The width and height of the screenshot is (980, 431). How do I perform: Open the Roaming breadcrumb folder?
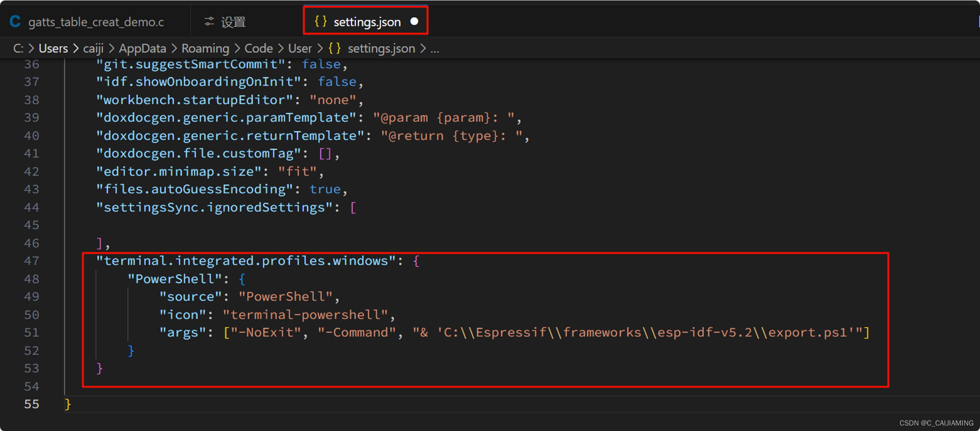205,49
